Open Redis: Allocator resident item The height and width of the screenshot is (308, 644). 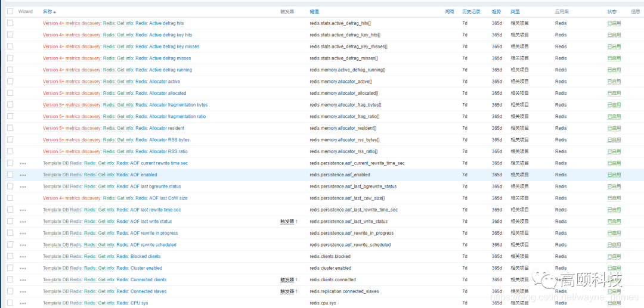click(x=160, y=128)
